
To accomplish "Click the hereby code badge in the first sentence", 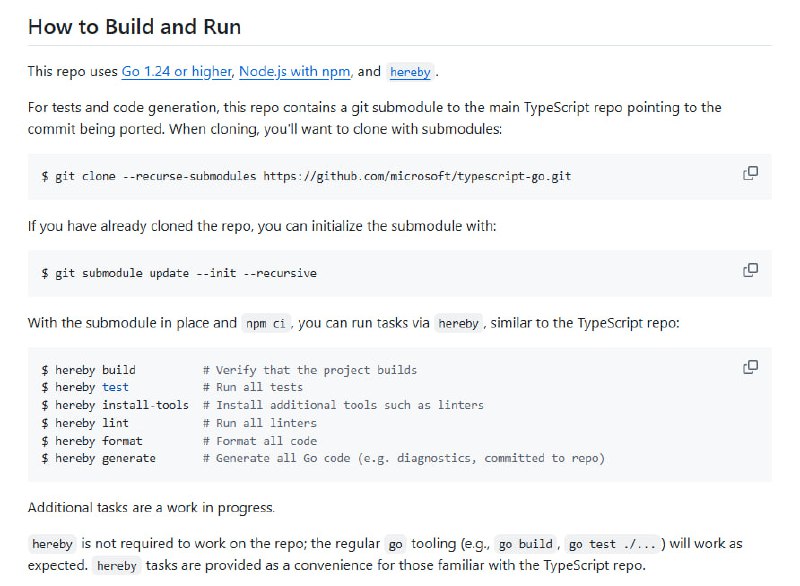I will [409, 71].
